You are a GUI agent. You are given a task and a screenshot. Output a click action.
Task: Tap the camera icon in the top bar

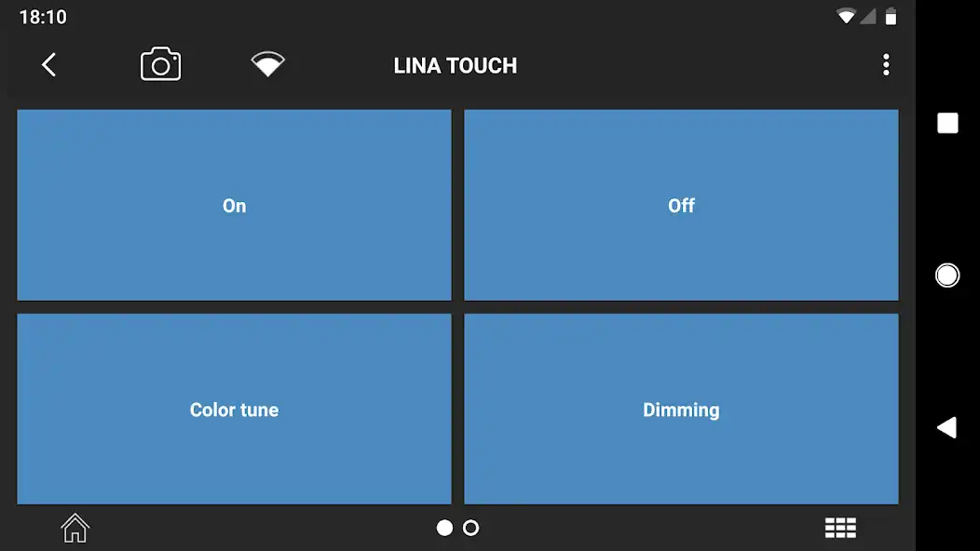tap(159, 63)
